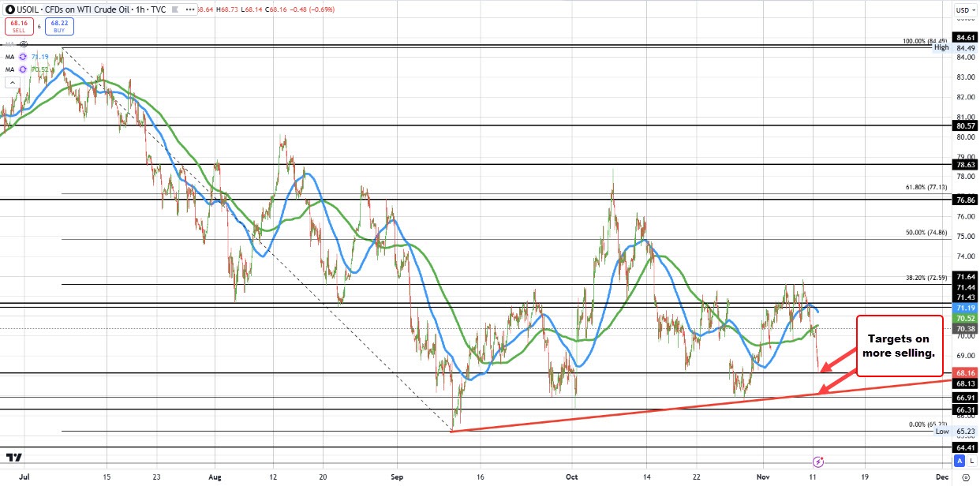Image resolution: width=980 pixels, height=486 pixels.
Task: Open the interval options by clicking '1h'
Action: 139,9
